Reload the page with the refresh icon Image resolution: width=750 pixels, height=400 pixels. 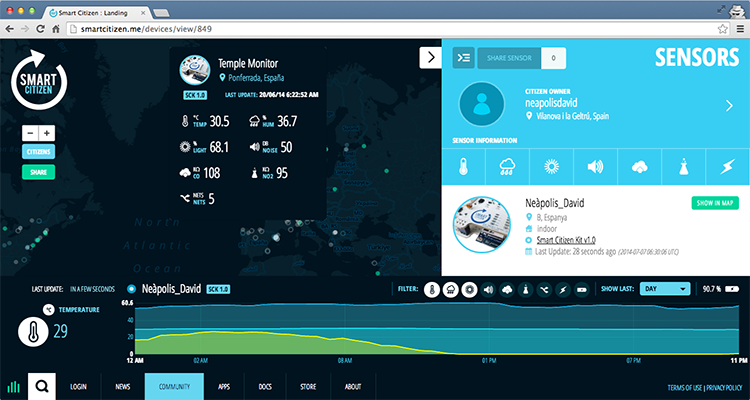[41, 29]
